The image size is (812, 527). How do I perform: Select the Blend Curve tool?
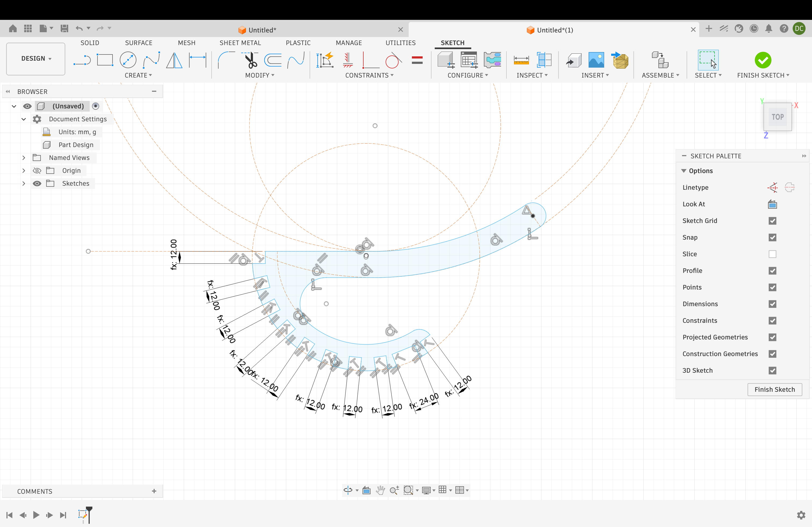296,60
